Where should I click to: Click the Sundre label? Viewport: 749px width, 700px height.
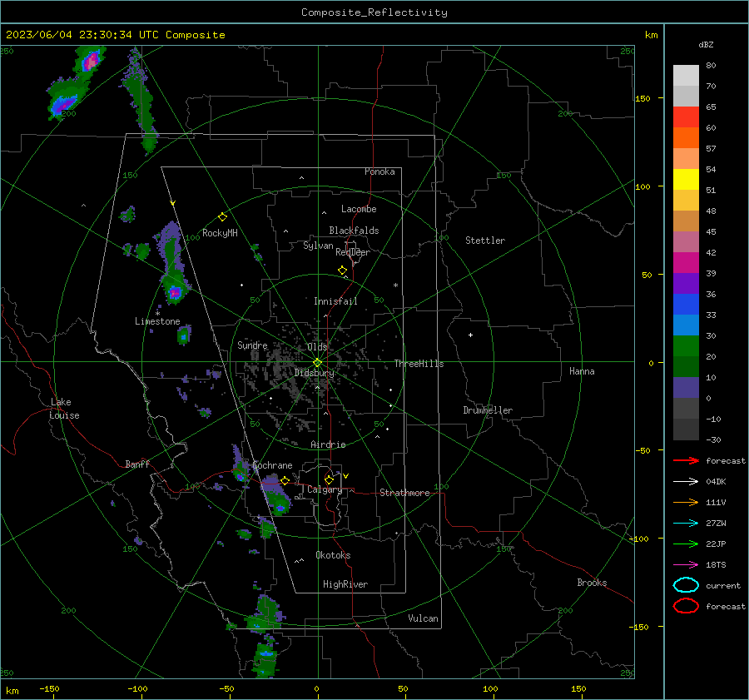(252, 345)
